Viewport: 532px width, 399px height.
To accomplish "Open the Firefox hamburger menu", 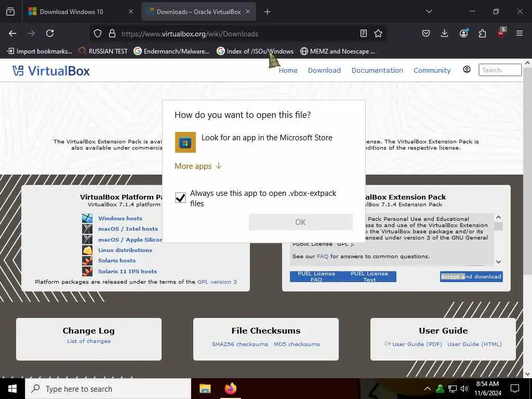I will [x=520, y=33].
